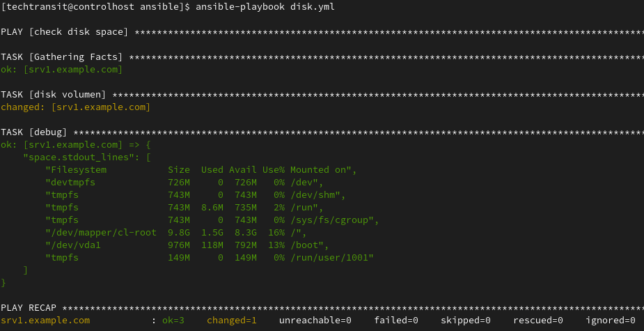The height and width of the screenshot is (331, 644).
Task: Click the PLAY RECAP header
Action: 29,308
